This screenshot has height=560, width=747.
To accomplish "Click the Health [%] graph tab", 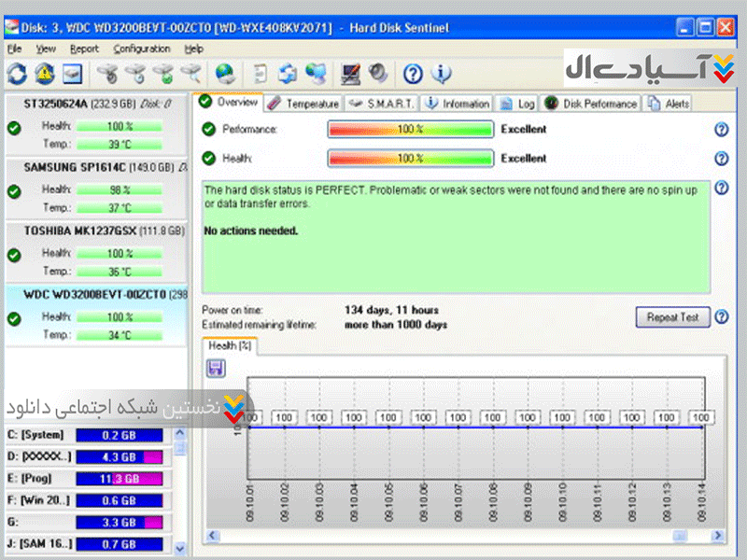I will [230, 346].
